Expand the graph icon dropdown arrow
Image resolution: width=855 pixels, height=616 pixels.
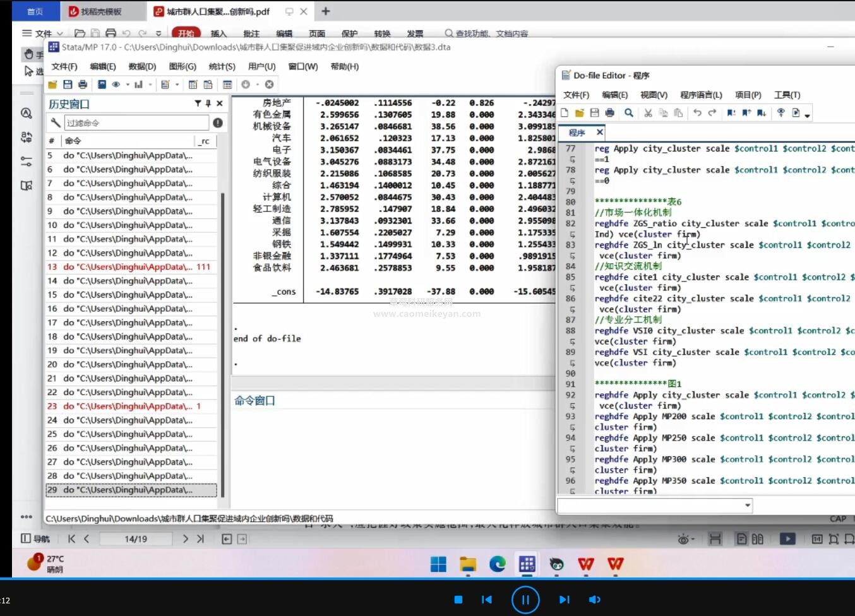click(x=150, y=85)
